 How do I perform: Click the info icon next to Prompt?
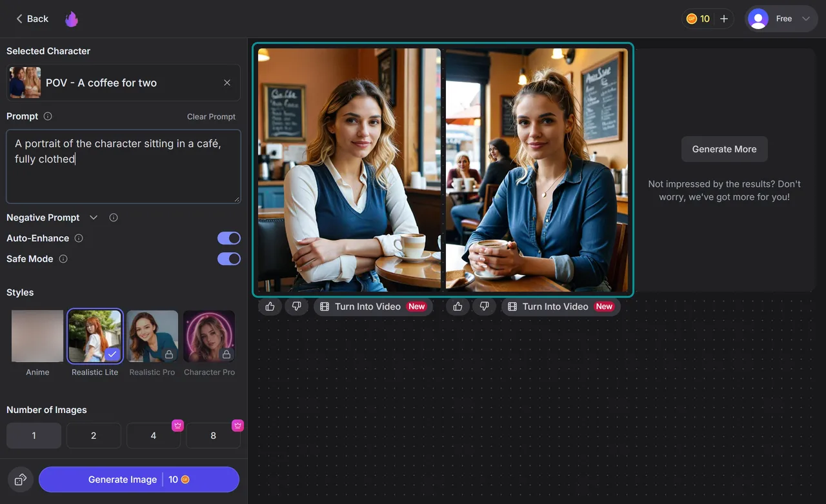48,116
